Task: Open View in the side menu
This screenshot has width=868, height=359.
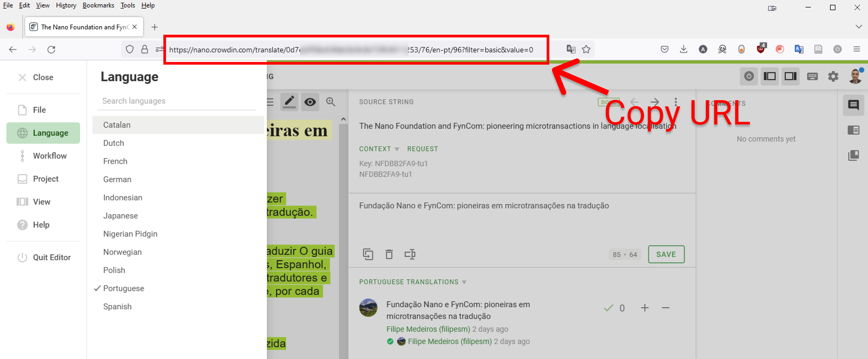Action: (43, 202)
